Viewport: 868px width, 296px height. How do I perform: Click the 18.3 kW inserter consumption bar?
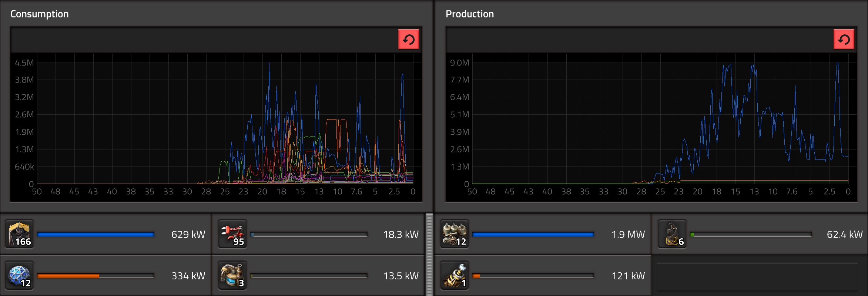(x=309, y=235)
